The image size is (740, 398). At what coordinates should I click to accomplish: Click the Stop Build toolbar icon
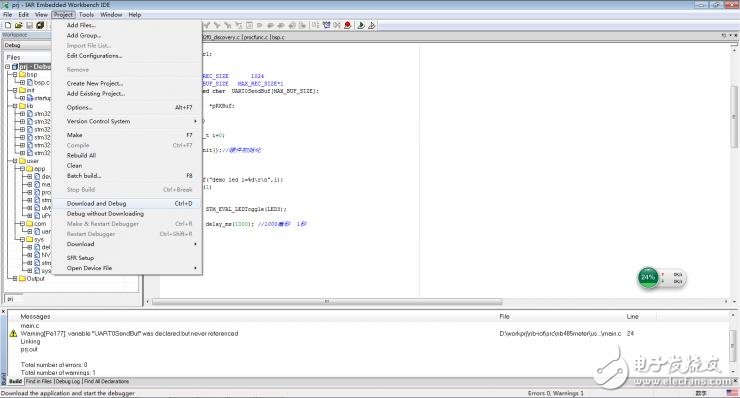[x=337, y=25]
